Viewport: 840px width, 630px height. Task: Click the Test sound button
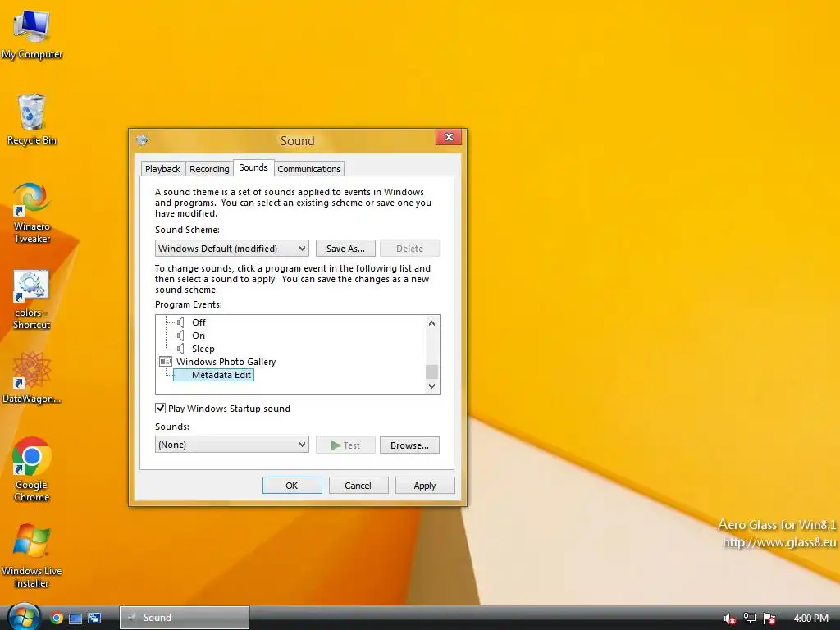(x=345, y=445)
